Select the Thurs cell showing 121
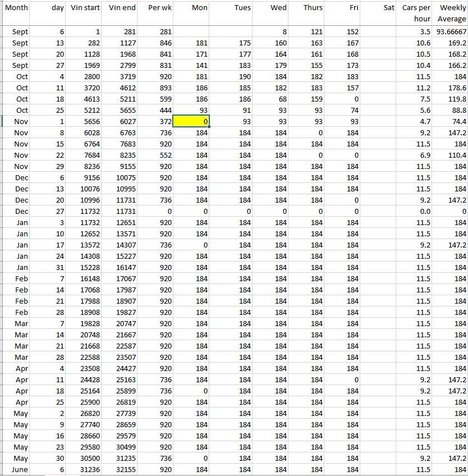The image size is (468, 476). pos(305,32)
